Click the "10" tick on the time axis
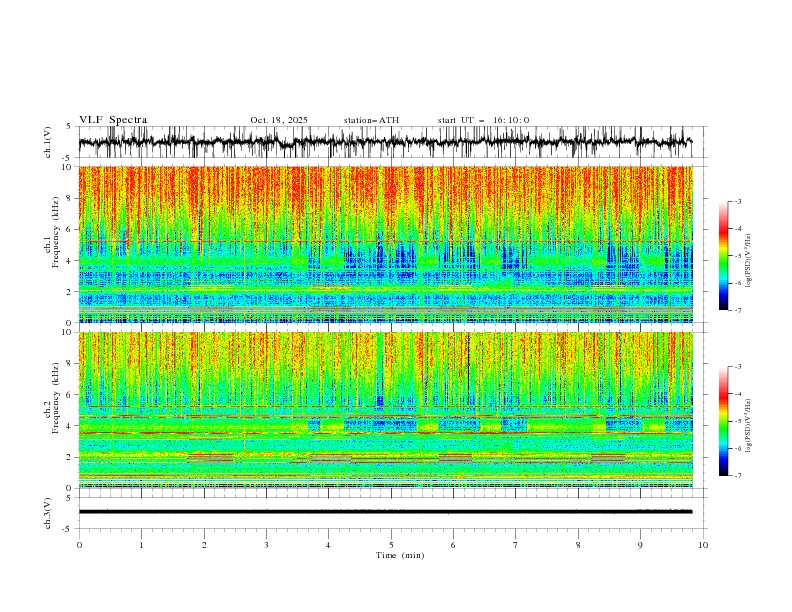Image resolution: width=792 pixels, height=612 pixels. tap(703, 545)
